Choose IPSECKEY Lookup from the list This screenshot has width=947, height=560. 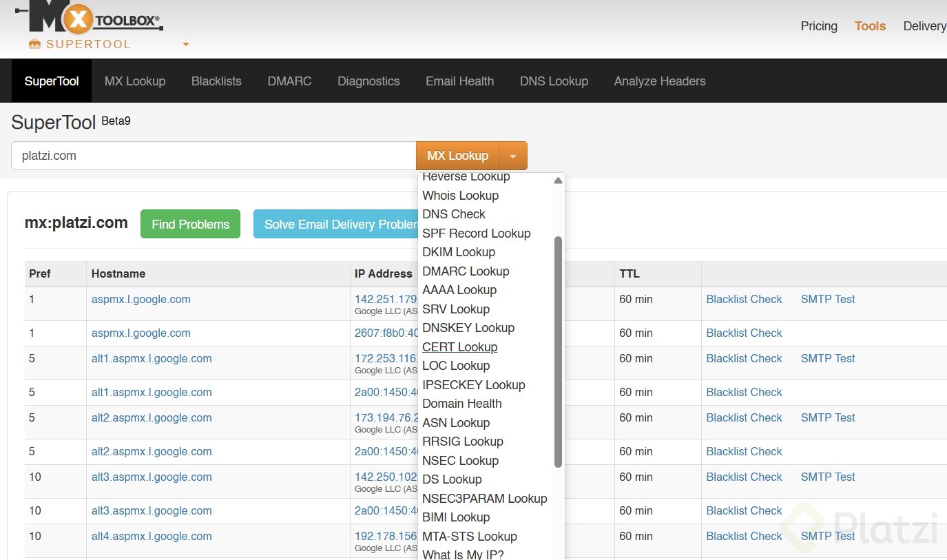pos(474,385)
